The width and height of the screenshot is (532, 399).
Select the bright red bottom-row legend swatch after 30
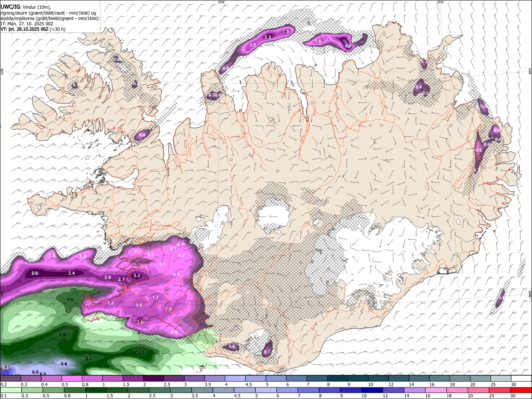(521, 390)
